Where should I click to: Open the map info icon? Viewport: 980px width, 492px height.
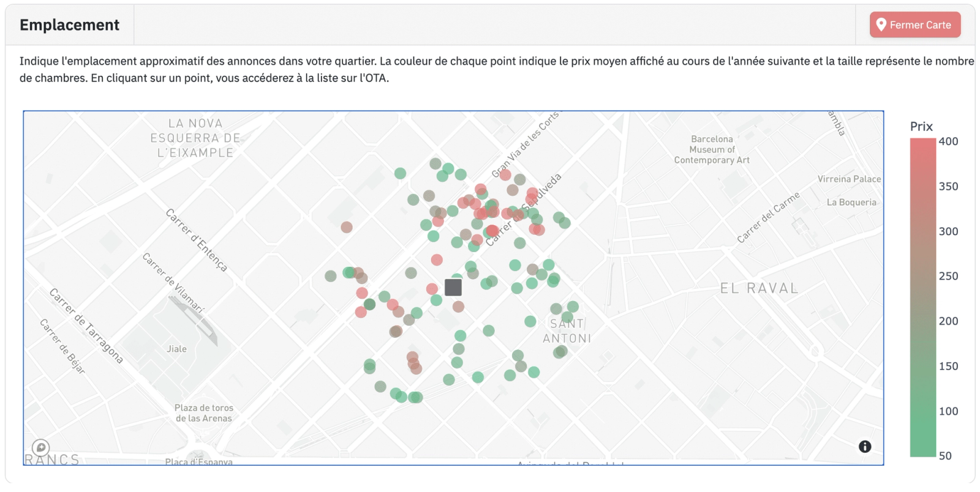coord(864,447)
